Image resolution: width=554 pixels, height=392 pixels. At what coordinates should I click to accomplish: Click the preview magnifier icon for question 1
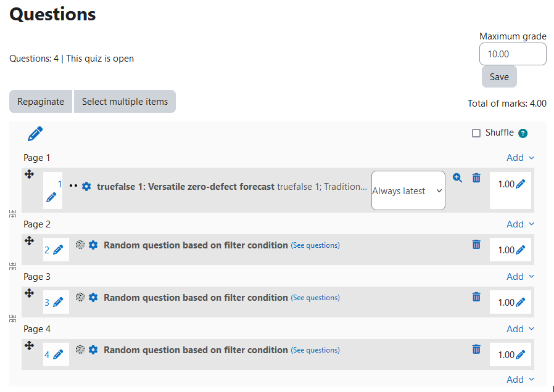(x=457, y=178)
